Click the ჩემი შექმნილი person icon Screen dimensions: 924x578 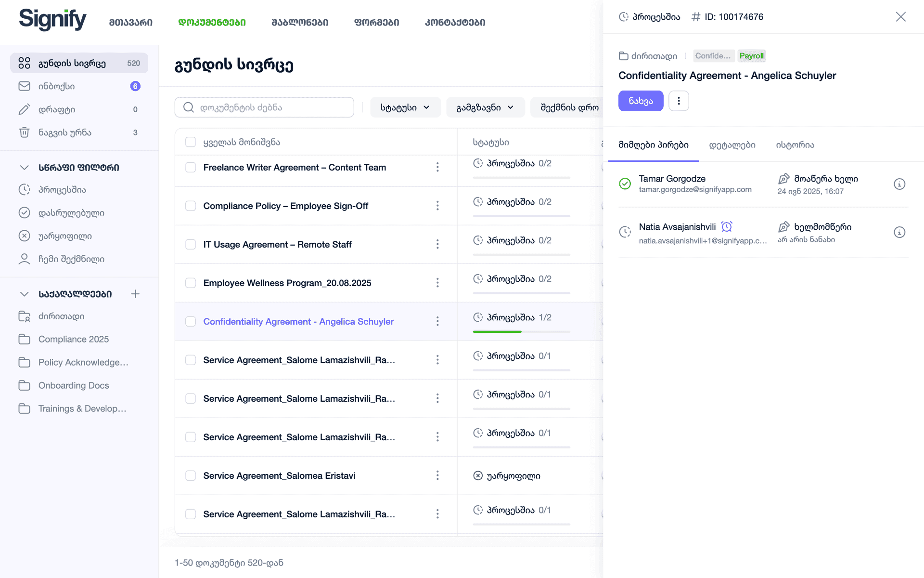click(24, 259)
